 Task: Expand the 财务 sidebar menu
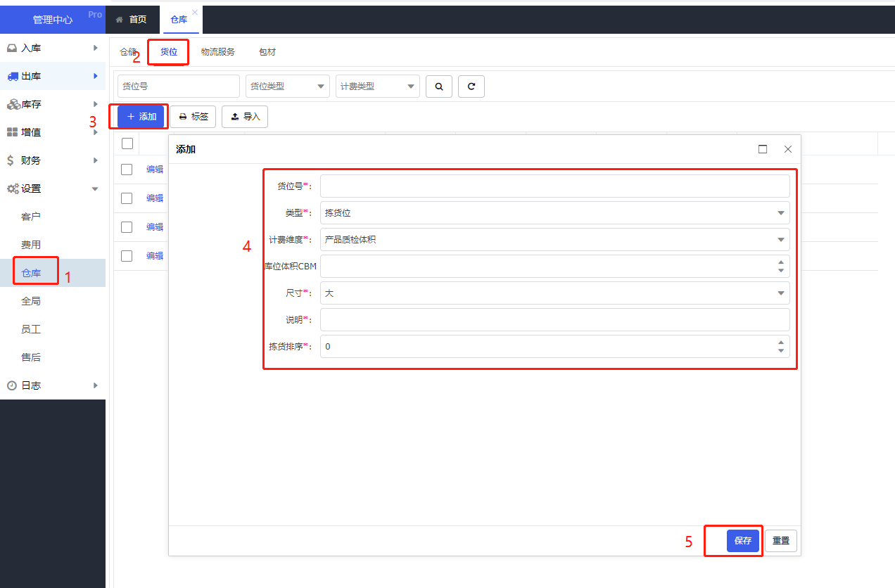pos(95,160)
